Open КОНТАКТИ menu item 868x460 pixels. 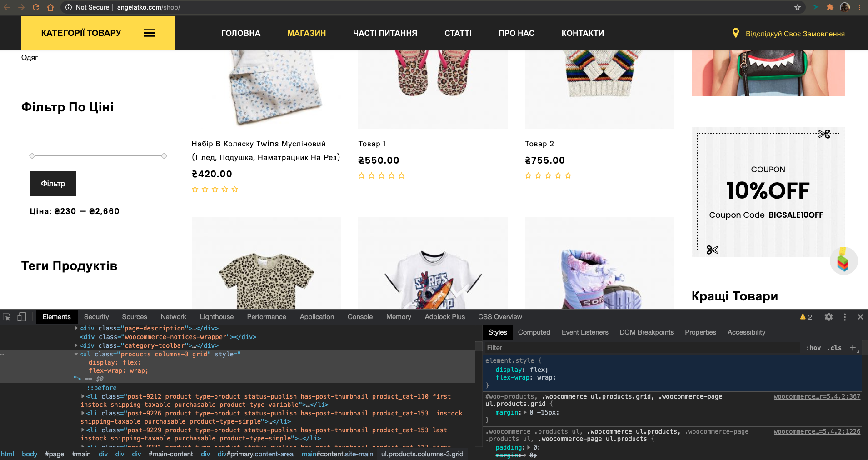(x=583, y=33)
